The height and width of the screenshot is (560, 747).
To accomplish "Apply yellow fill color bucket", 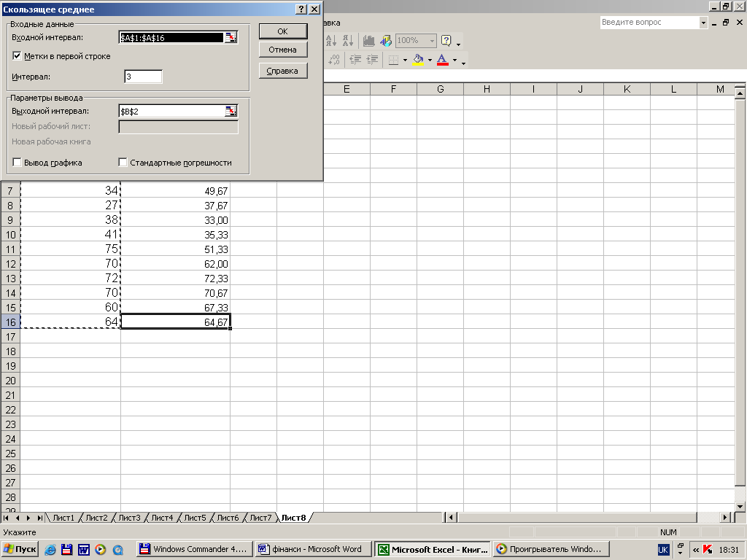I will pos(418,60).
